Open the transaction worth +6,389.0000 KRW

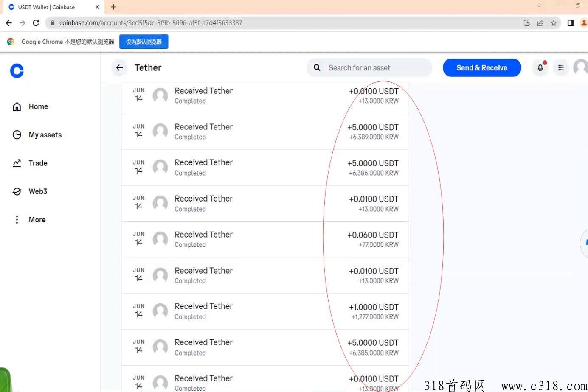265,132
